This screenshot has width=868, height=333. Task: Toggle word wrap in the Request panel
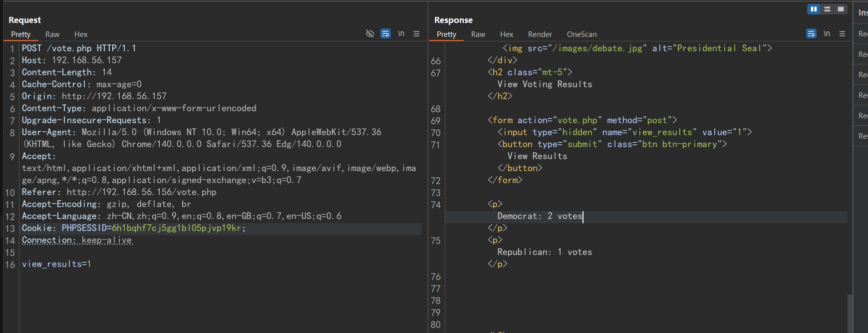coord(385,34)
